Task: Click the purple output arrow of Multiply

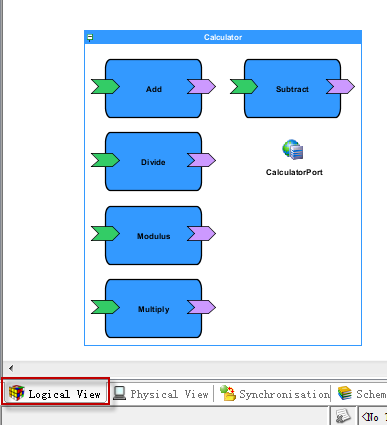Action: [x=201, y=307]
